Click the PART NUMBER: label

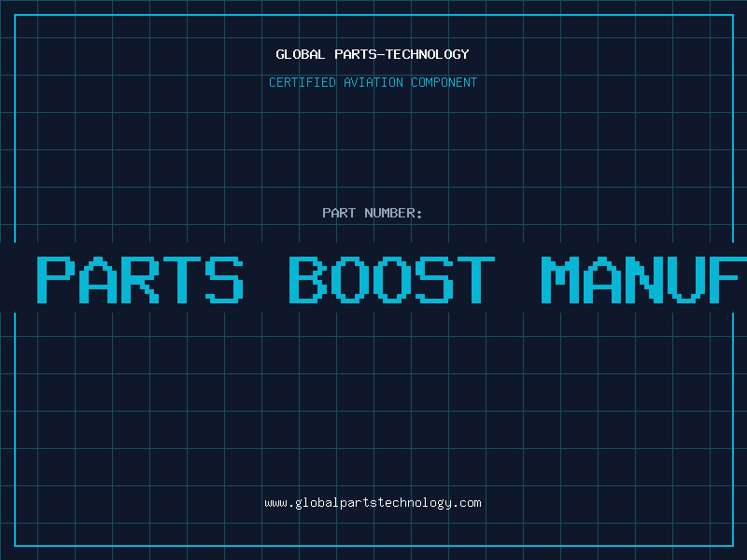click(372, 213)
